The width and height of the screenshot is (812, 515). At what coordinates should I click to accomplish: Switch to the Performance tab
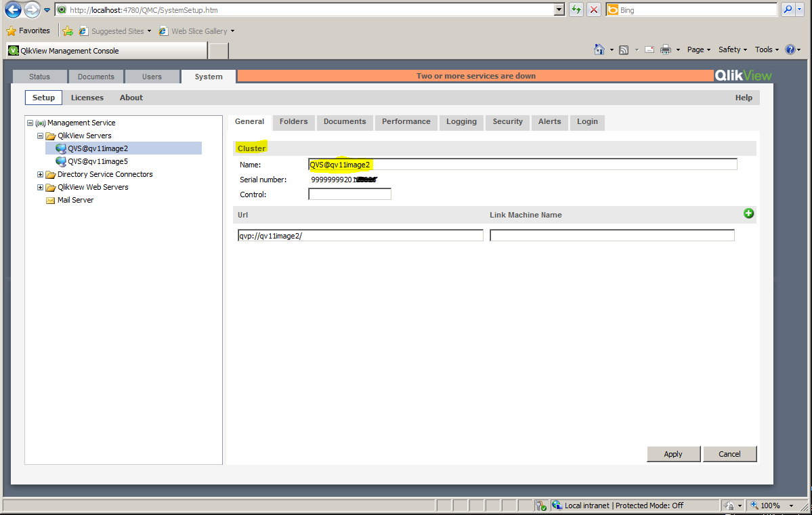click(x=406, y=122)
